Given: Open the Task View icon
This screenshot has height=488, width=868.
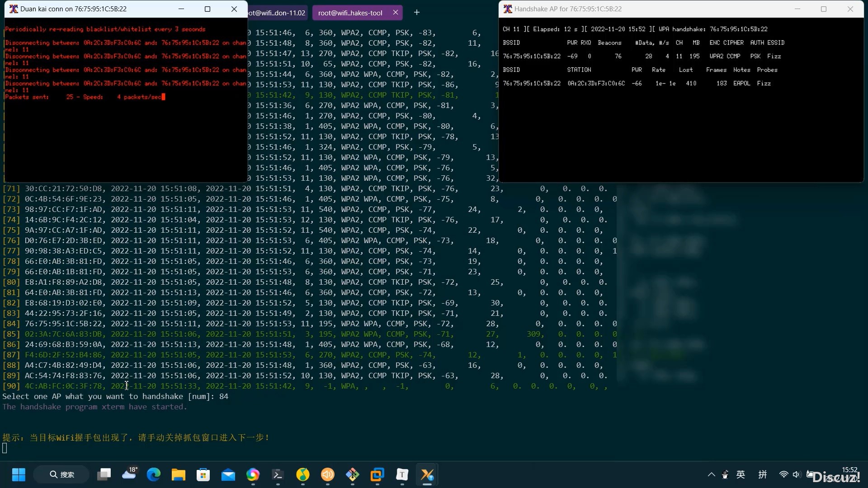Looking at the screenshot, I should pos(104,474).
